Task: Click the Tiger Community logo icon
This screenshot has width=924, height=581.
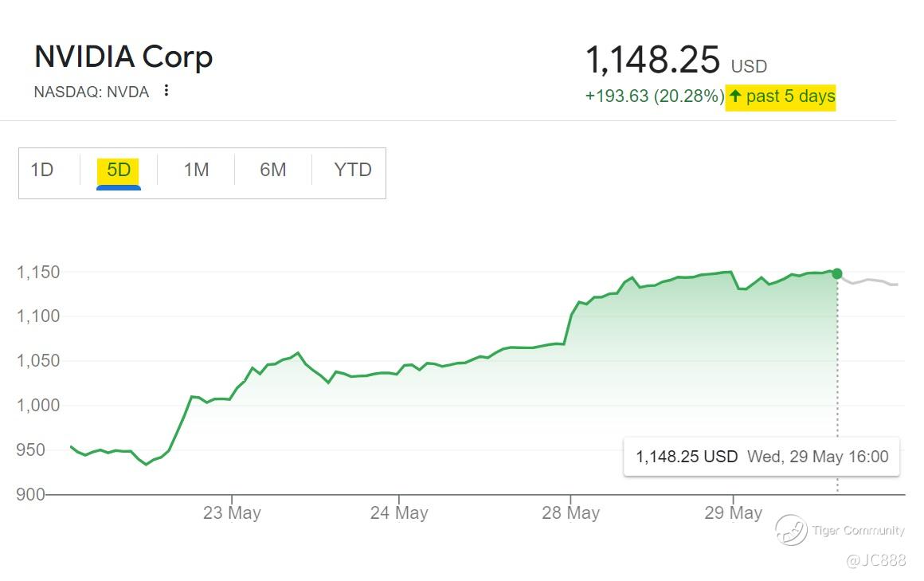Action: (791, 530)
